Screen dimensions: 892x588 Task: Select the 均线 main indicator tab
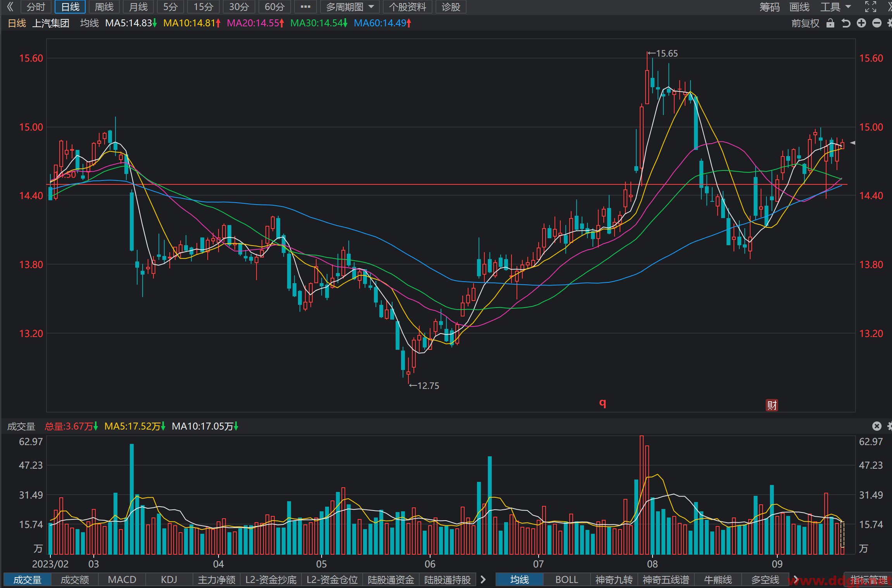[x=520, y=580]
